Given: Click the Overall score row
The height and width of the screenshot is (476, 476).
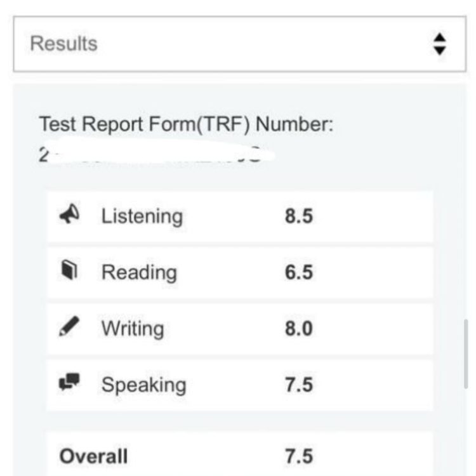Looking at the screenshot, I should point(239,456).
